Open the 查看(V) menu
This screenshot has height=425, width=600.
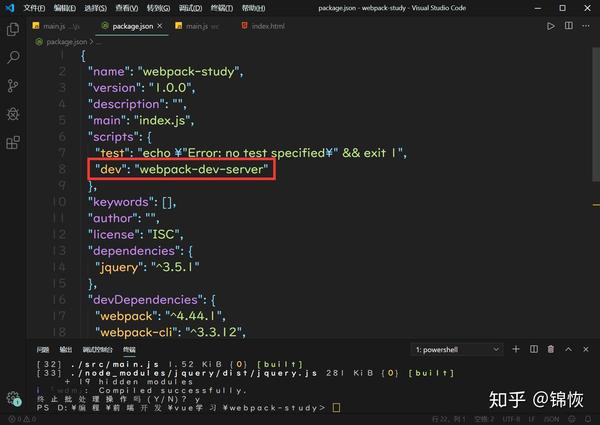pyautogui.click(x=127, y=8)
